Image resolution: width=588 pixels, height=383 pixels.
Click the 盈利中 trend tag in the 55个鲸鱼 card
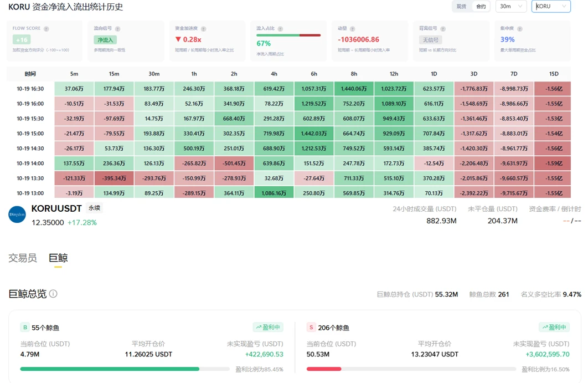point(268,328)
